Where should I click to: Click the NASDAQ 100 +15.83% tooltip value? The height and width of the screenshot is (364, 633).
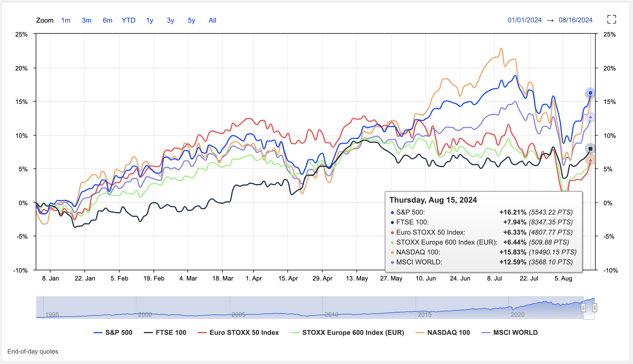pos(513,252)
